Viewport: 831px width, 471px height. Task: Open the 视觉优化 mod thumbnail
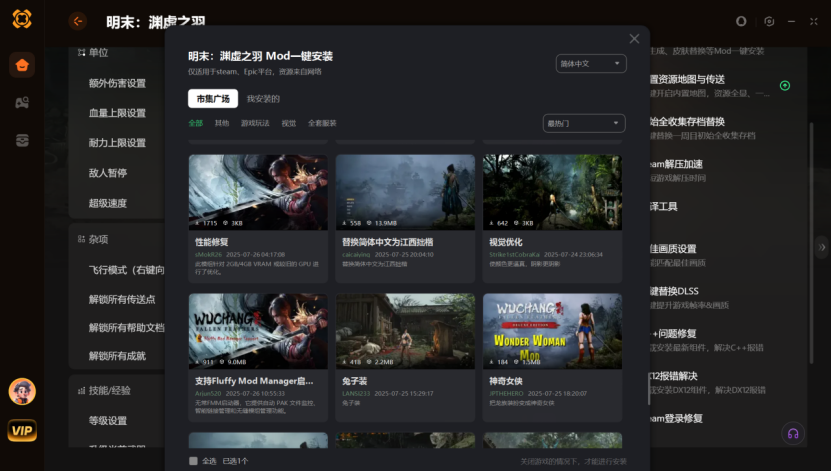(x=552, y=192)
